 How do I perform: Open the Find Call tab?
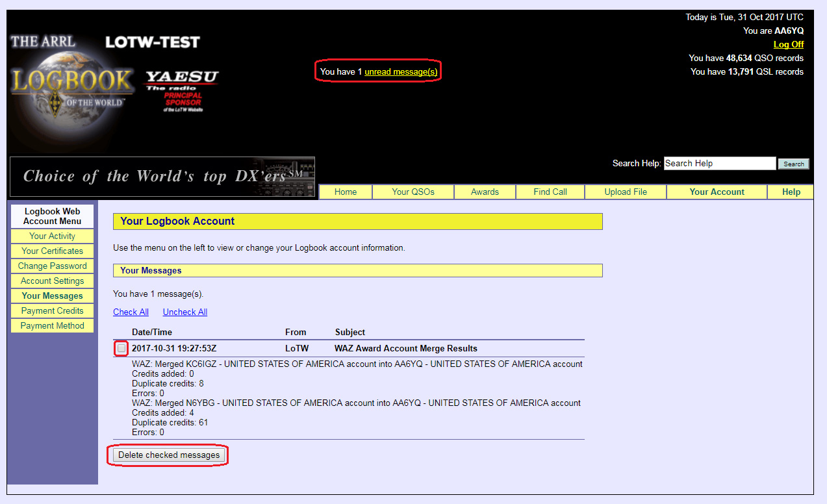point(550,192)
